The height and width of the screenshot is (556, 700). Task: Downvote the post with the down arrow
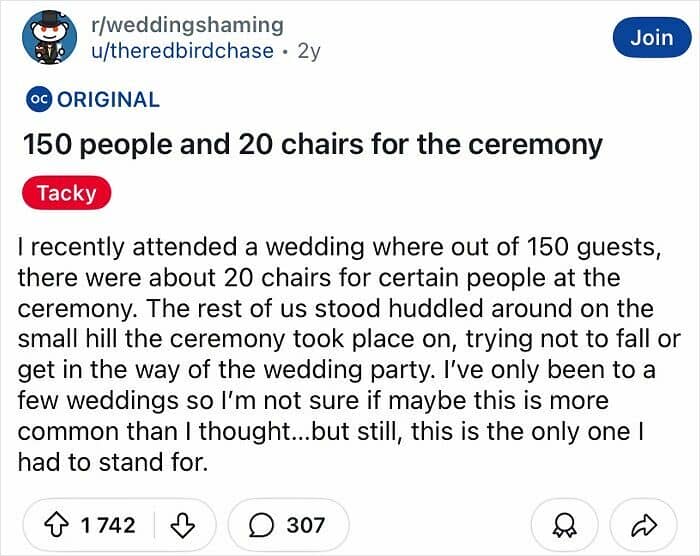click(183, 526)
